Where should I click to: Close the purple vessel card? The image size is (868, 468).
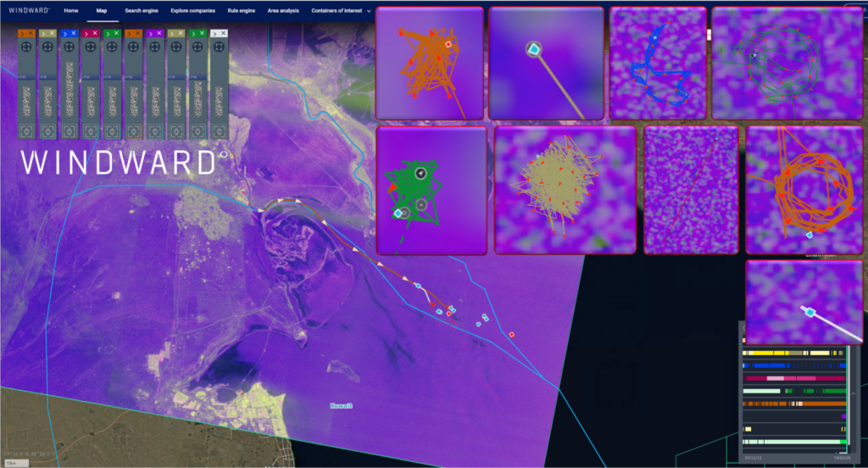click(159, 33)
